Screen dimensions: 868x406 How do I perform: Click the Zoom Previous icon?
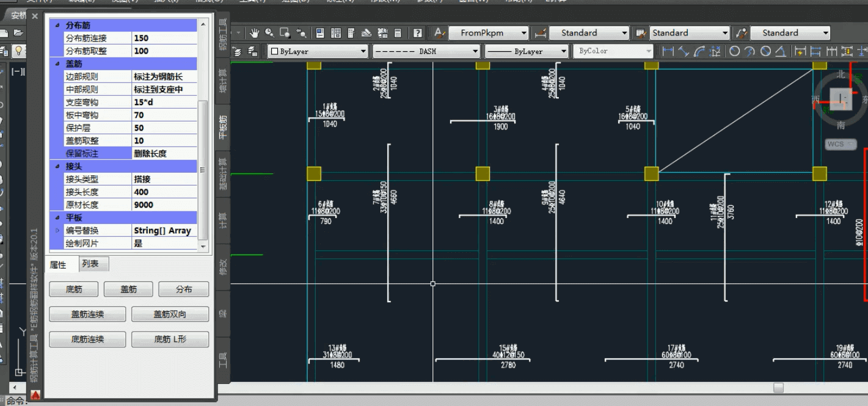point(301,33)
